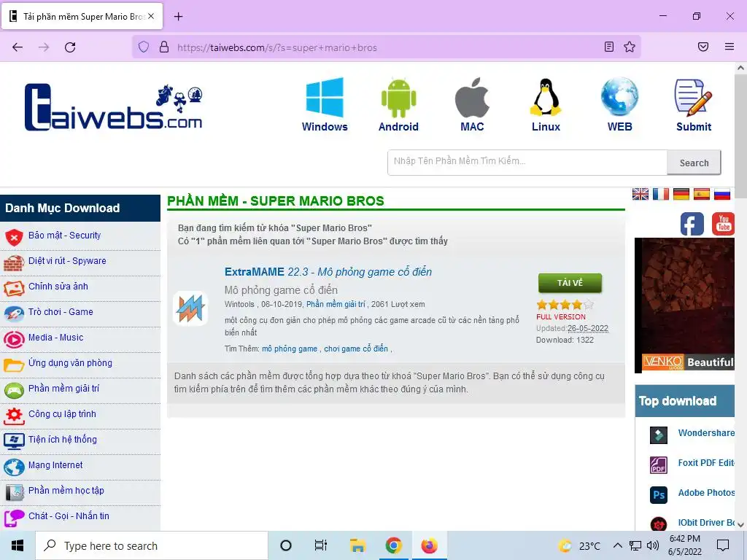This screenshot has height=560, width=747.
Task: Open Task View on the taskbar
Action: pos(321,545)
